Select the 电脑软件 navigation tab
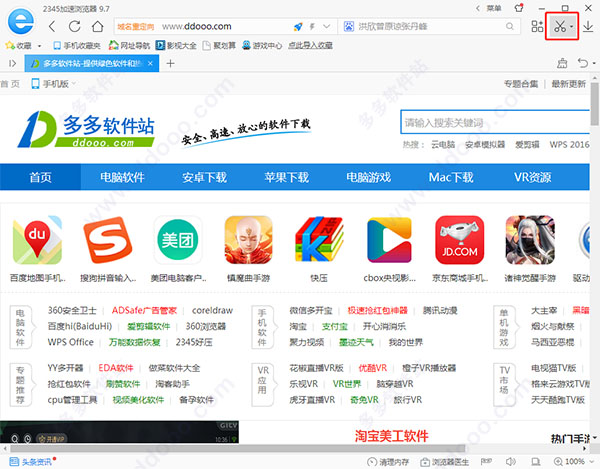This screenshot has height=469, width=600. [122, 177]
